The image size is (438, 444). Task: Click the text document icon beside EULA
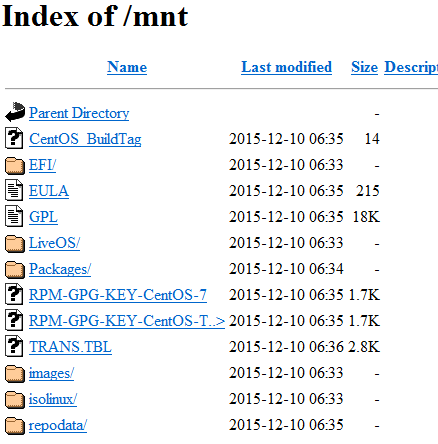[x=14, y=190]
